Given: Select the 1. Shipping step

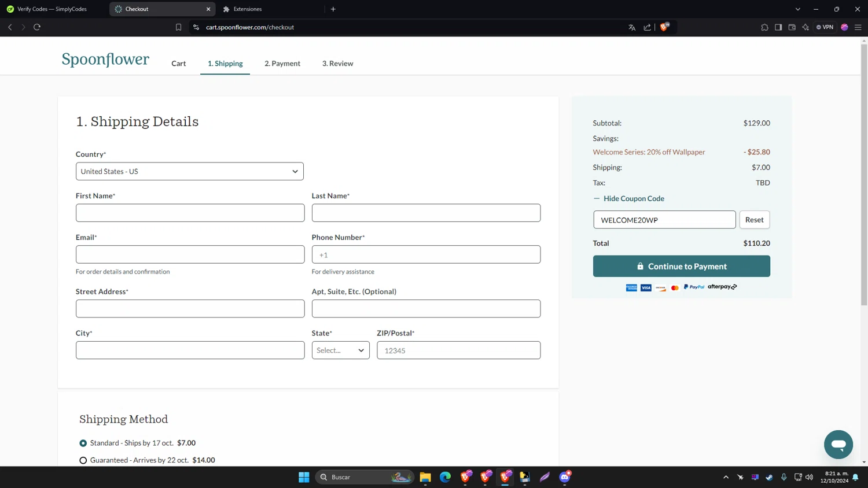Looking at the screenshot, I should [x=225, y=64].
